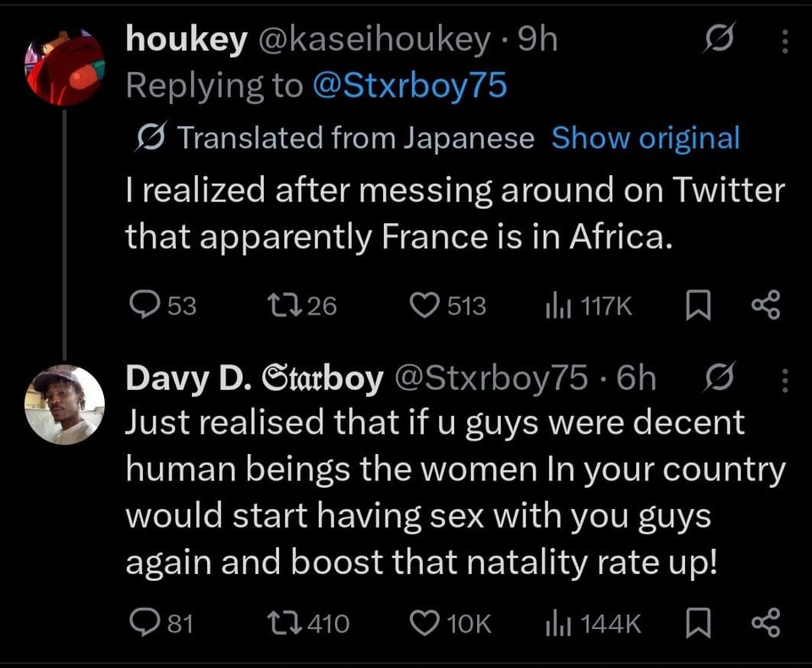Like Davy D. Starboy's 10K-like tweet
This screenshot has height=668, width=812.
pyautogui.click(x=425, y=624)
